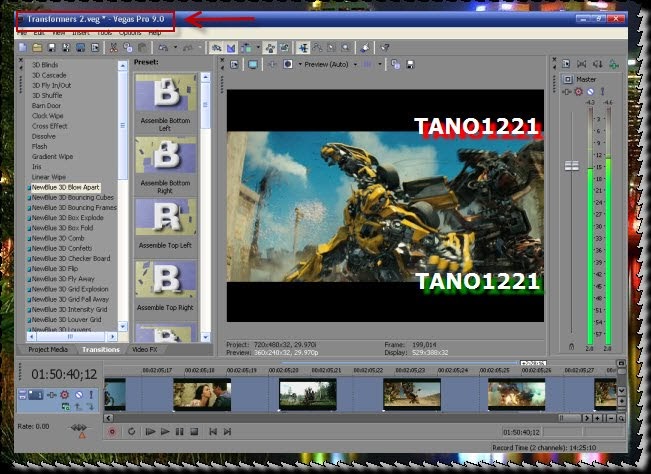Toggle Automatic Crossfades in main toolbar
Image resolution: width=651 pixels, height=474 pixels.
(231, 48)
